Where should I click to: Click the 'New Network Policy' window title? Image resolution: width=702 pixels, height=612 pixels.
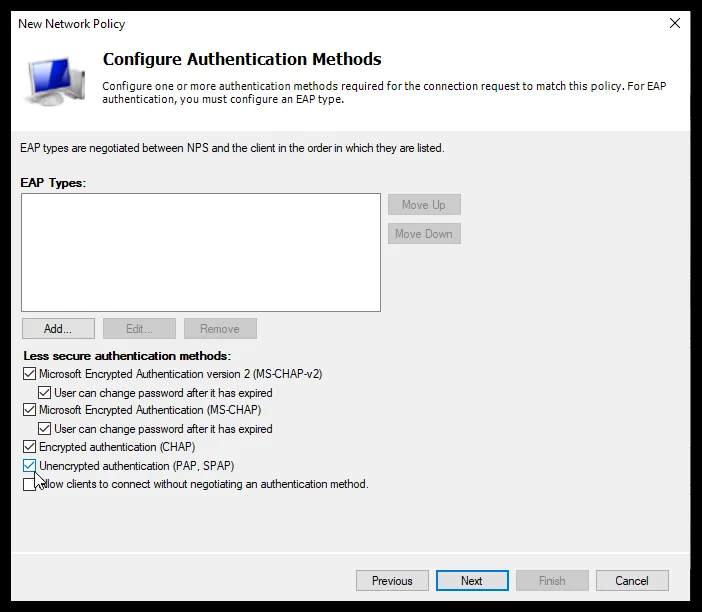72,24
